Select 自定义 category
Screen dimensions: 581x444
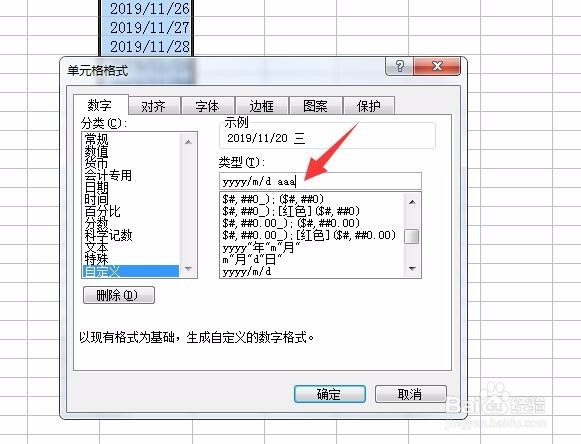(x=130, y=271)
